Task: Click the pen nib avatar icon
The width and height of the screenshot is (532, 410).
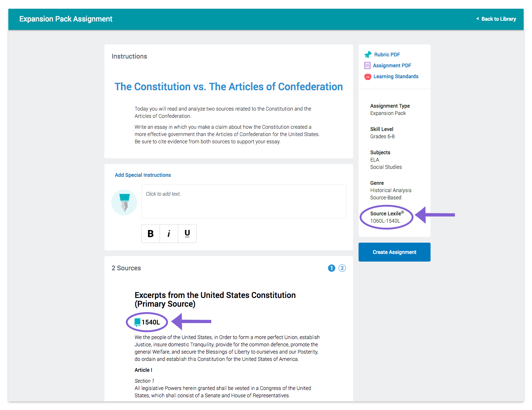Action: click(124, 203)
